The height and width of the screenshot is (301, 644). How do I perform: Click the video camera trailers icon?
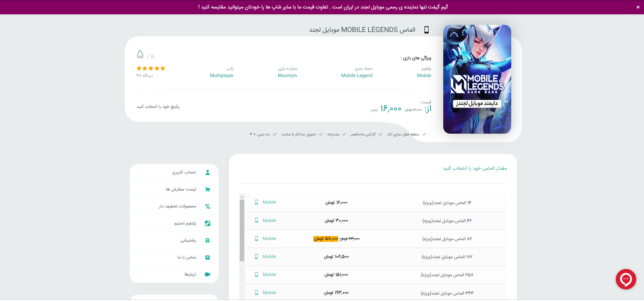(208, 274)
